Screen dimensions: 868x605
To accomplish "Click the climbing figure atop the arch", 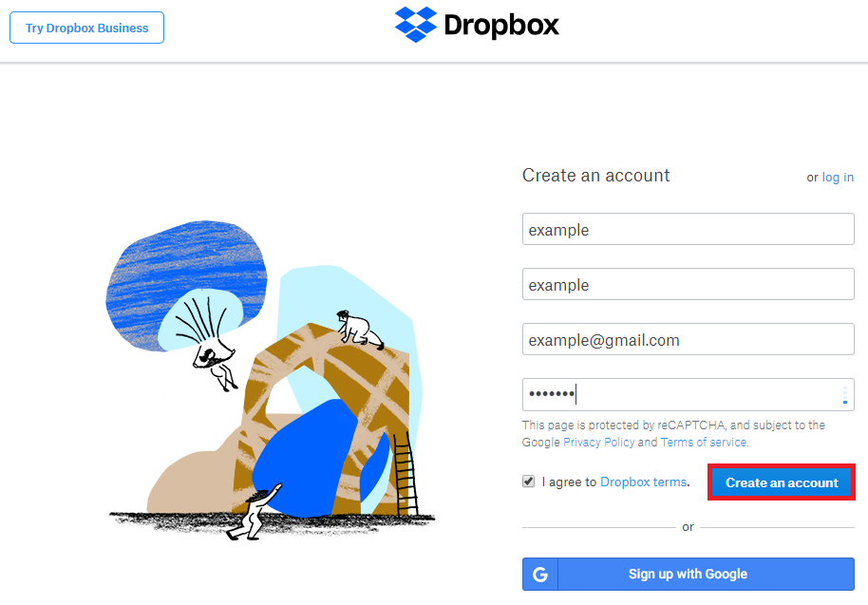I will coord(359,330).
